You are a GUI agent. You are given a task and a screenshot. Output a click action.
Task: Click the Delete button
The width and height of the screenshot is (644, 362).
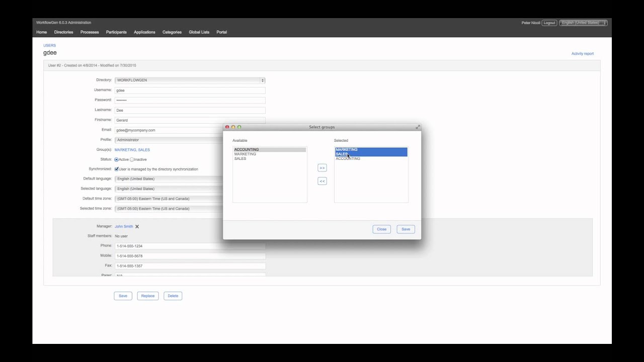pos(173,296)
